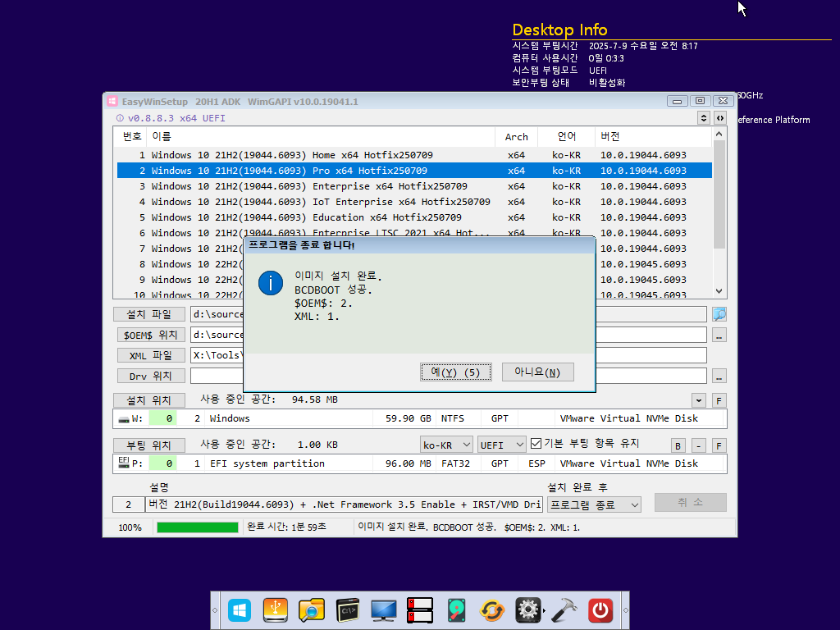This screenshot has width=840, height=630.
Task: Select Windows 10 21H2 Pro x64 row
Action: click(x=414, y=171)
